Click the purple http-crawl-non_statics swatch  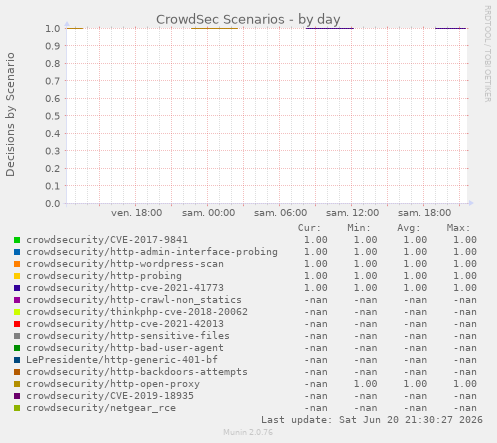pyautogui.click(x=17, y=300)
